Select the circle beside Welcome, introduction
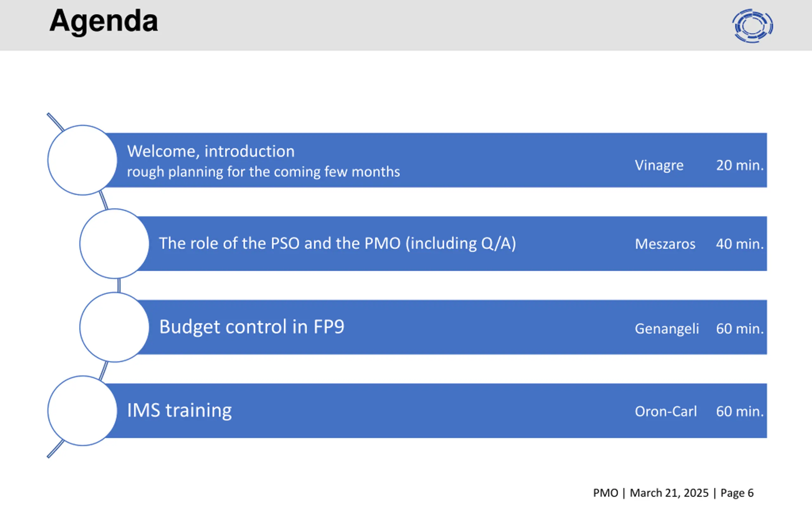 (x=82, y=160)
